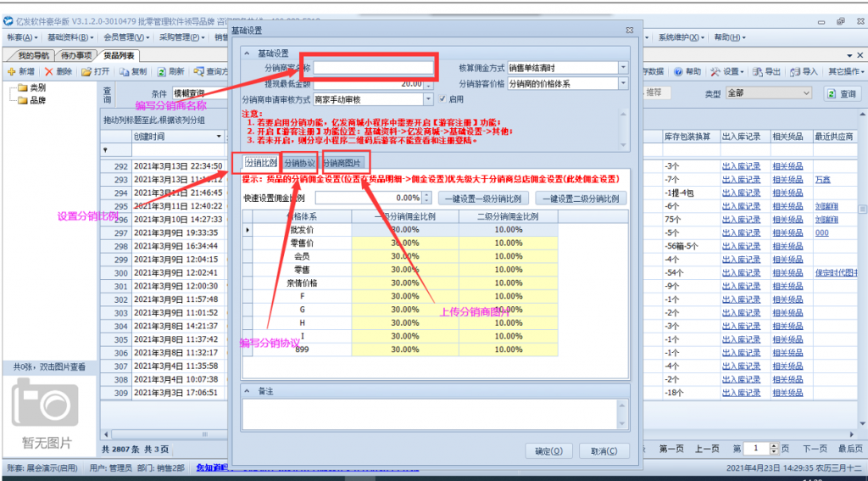868x481 pixels.
Task: Open the tab list arrow beside tab-bar X
Action: click(x=849, y=56)
